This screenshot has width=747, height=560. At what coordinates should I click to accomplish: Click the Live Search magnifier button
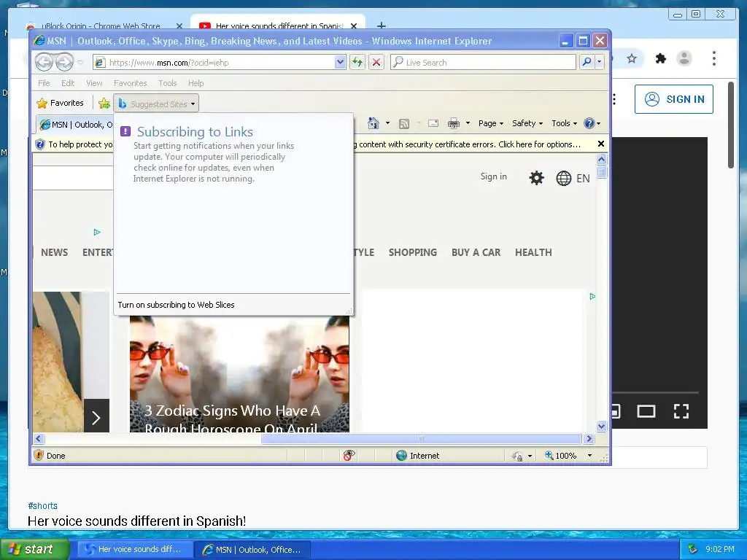[587, 62]
